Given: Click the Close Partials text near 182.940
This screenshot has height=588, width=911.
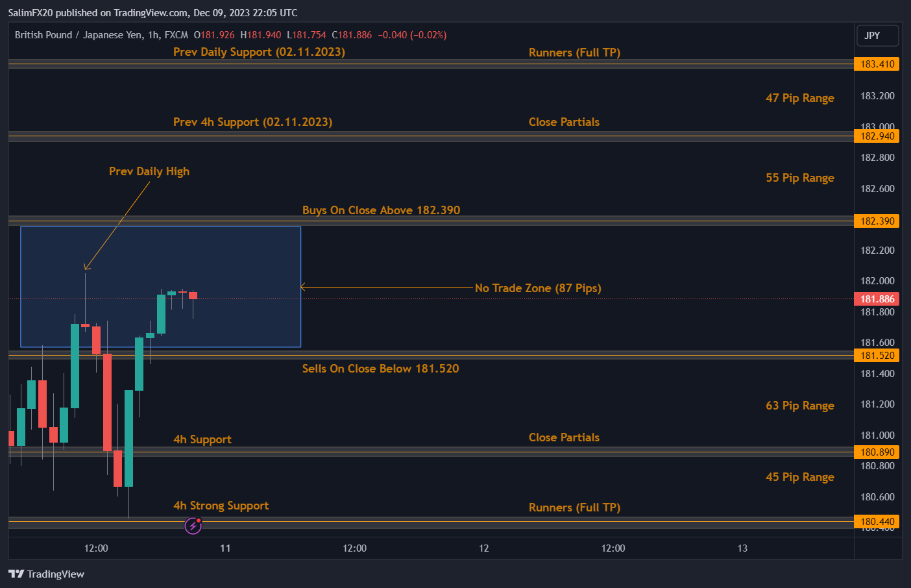Looking at the screenshot, I should click(563, 121).
